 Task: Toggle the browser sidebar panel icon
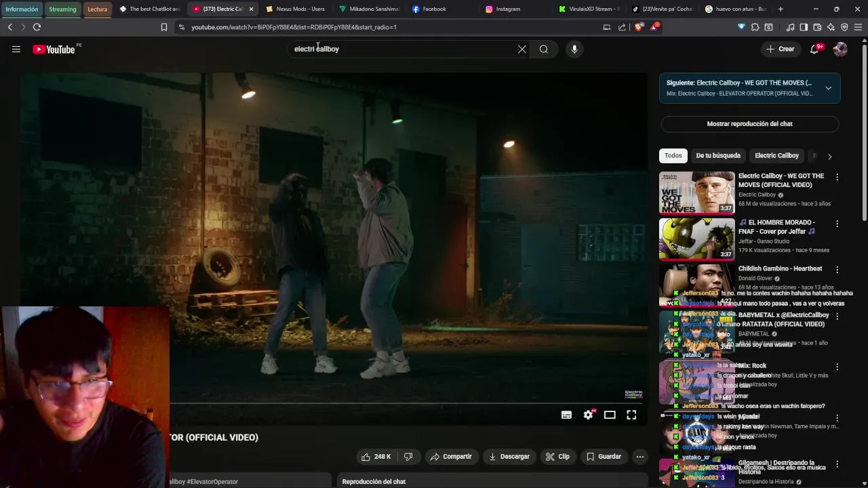pyautogui.click(x=804, y=27)
